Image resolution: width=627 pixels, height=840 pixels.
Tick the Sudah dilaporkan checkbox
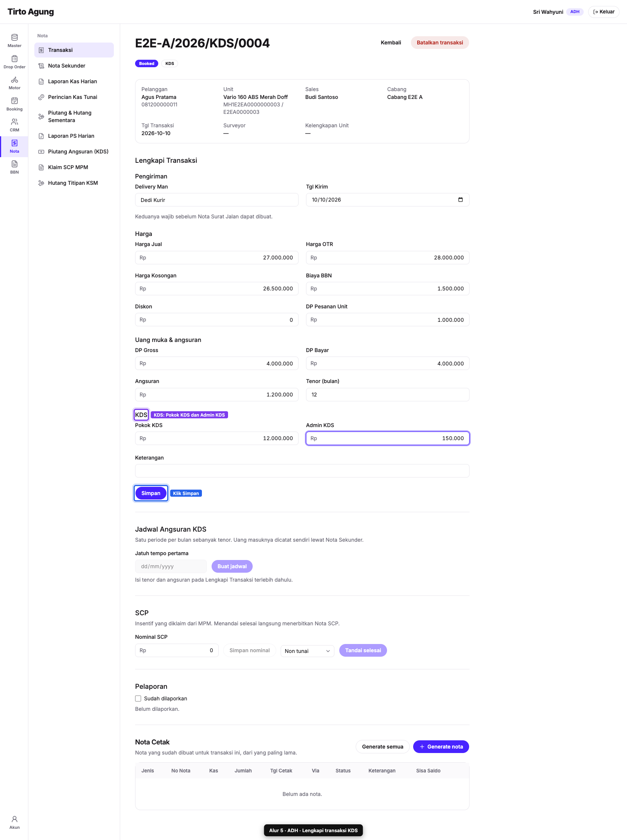(138, 699)
